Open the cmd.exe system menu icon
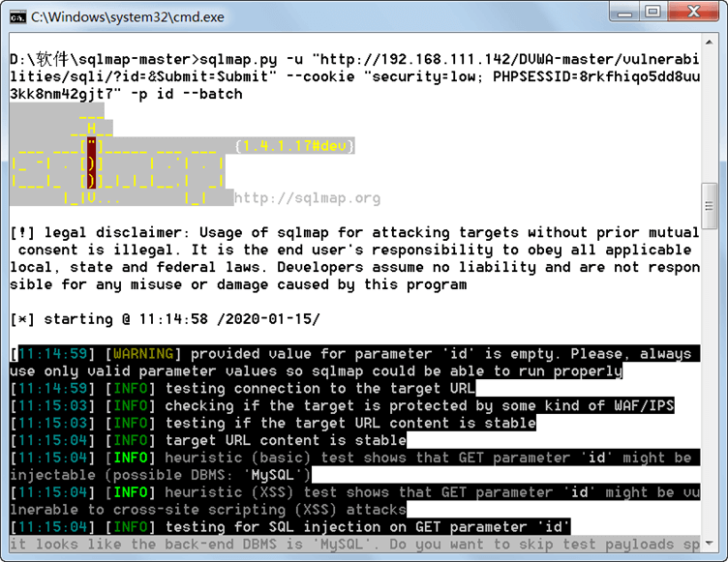This screenshot has width=728, height=562. (17, 17)
